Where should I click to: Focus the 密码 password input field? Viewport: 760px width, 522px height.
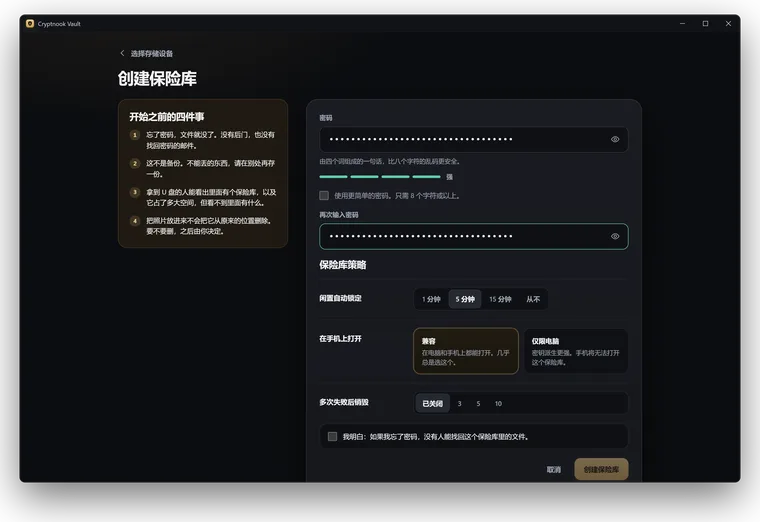pyautogui.click(x=474, y=140)
